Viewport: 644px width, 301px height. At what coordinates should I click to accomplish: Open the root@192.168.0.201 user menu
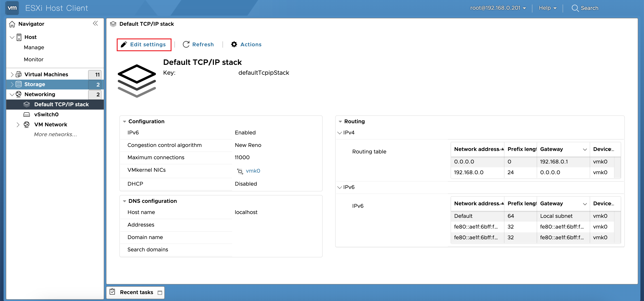click(498, 8)
